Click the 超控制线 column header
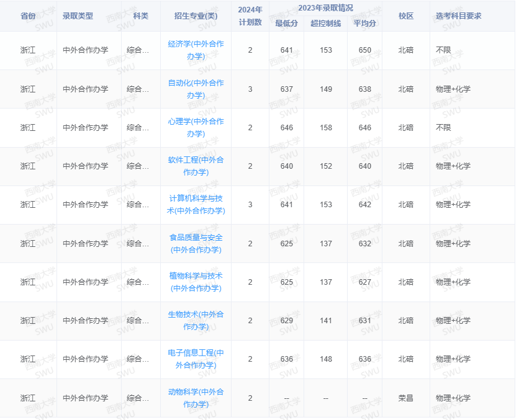This screenshot has width=519, height=420. (324, 23)
